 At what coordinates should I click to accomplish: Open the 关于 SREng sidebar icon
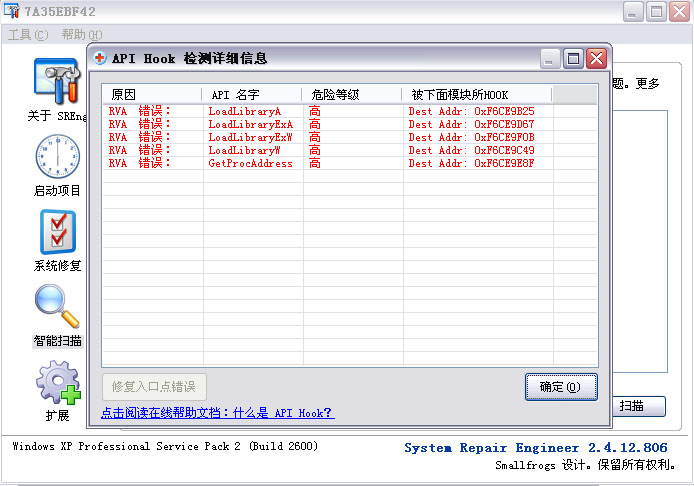tap(58, 81)
